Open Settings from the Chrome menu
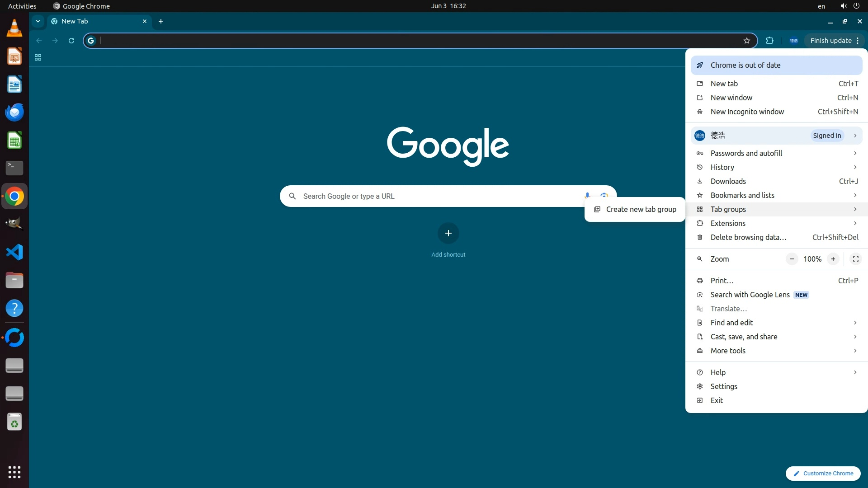The image size is (868, 488). [723, 386]
